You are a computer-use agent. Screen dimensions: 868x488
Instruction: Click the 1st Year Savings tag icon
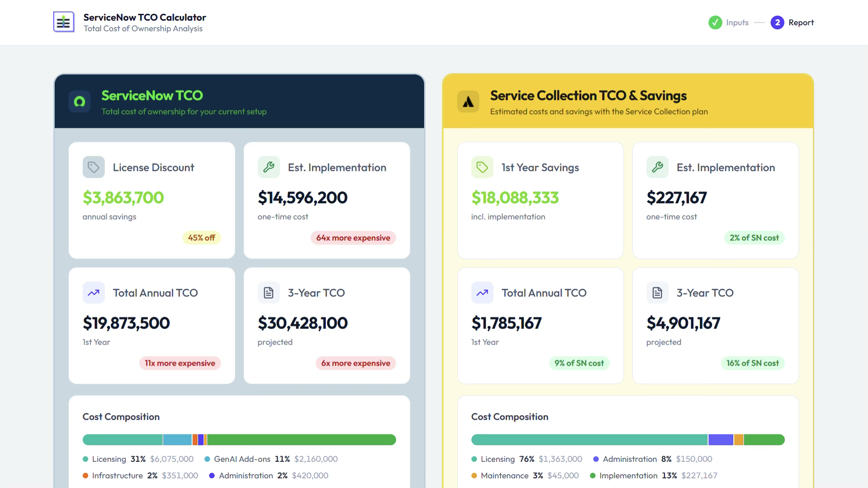pos(482,167)
